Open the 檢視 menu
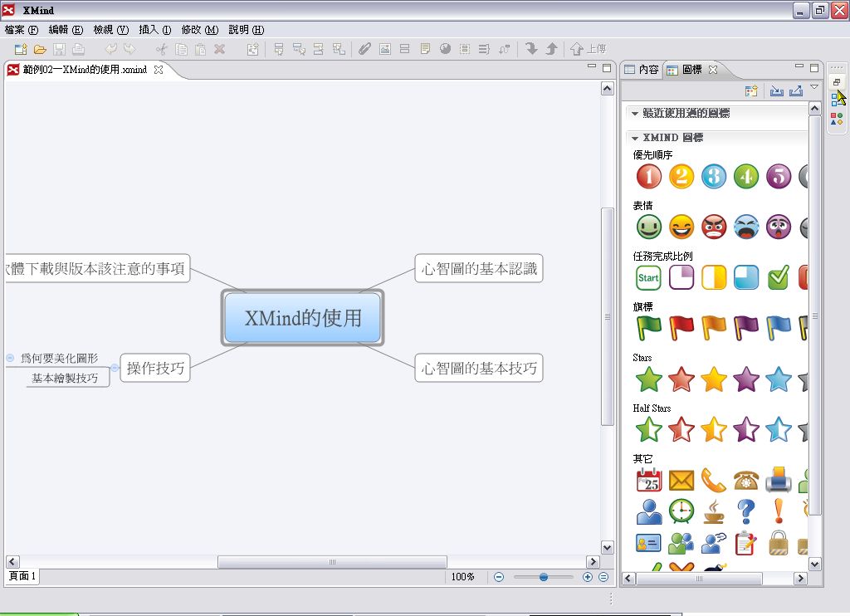The height and width of the screenshot is (616, 850). (x=111, y=30)
